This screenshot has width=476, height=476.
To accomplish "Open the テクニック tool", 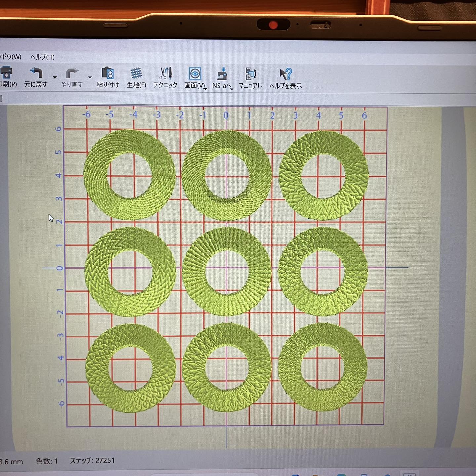I will tap(165, 78).
